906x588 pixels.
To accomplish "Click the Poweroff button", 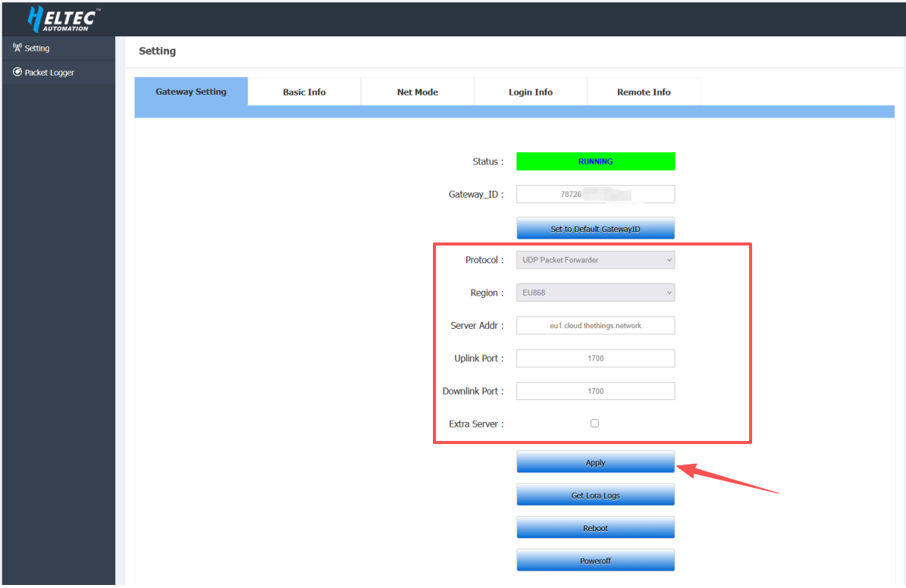I will coord(595,561).
